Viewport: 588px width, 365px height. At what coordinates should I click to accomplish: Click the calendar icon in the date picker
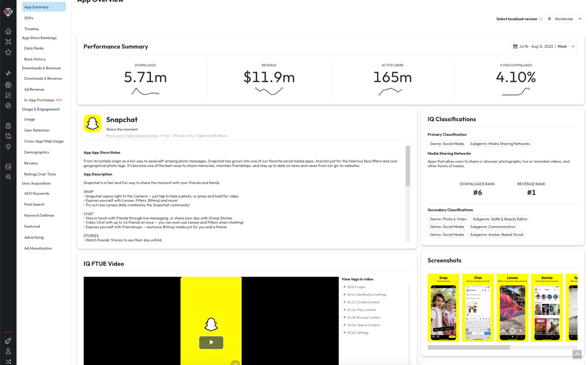tap(515, 47)
